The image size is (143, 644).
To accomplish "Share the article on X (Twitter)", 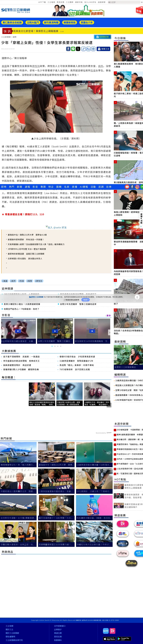I will [78, 49].
